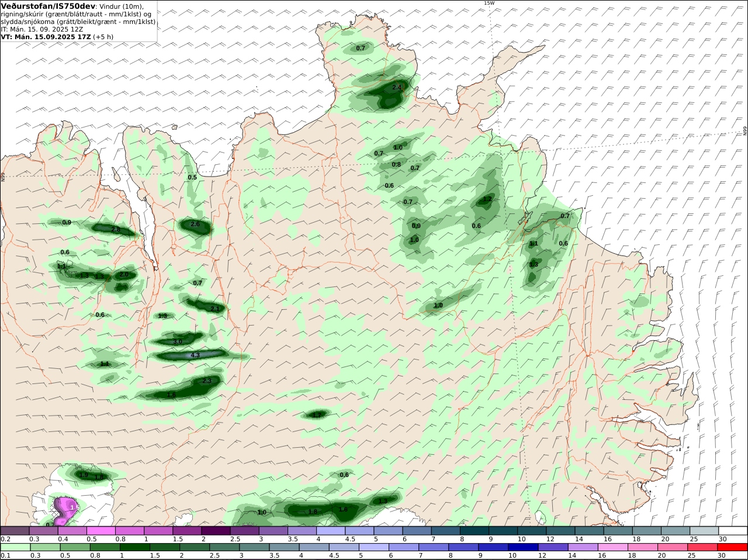Click the 0.2 label on the top legend scale

tap(5, 539)
